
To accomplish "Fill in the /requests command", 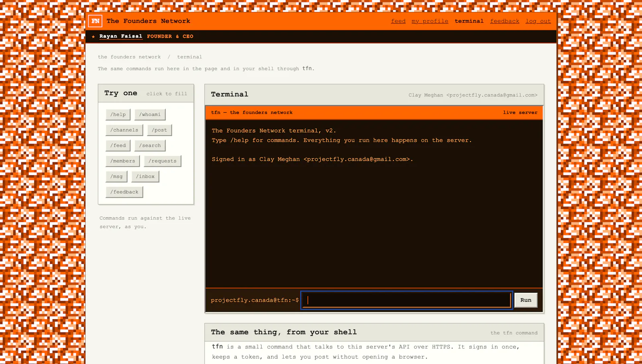I will tap(163, 161).
